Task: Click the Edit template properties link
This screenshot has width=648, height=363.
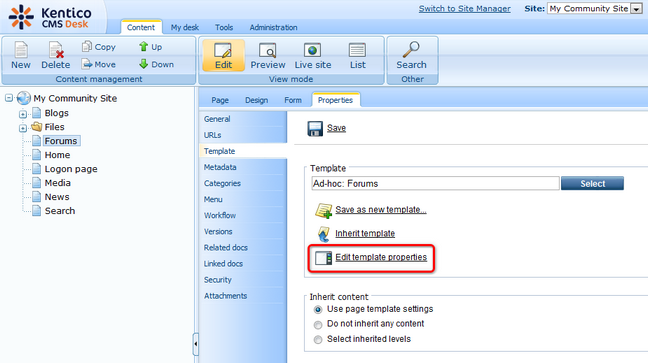Action: click(x=381, y=257)
